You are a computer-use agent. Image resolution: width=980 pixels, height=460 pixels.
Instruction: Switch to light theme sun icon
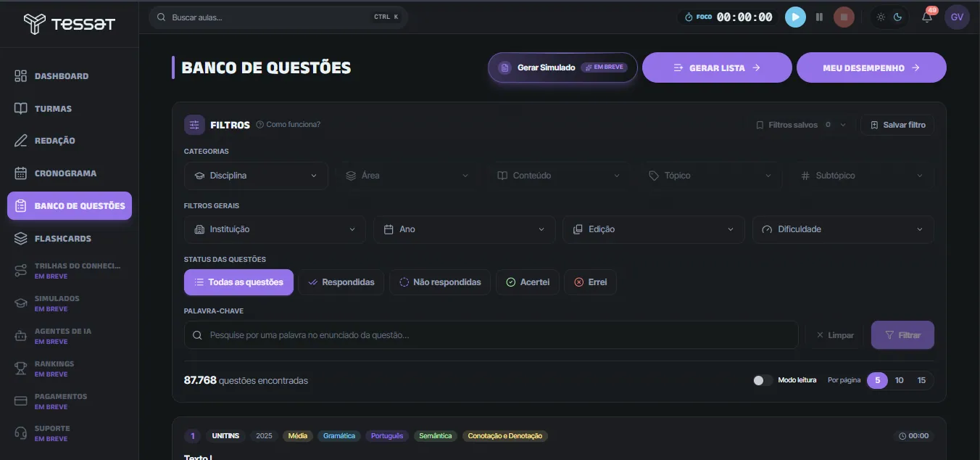coord(881,17)
